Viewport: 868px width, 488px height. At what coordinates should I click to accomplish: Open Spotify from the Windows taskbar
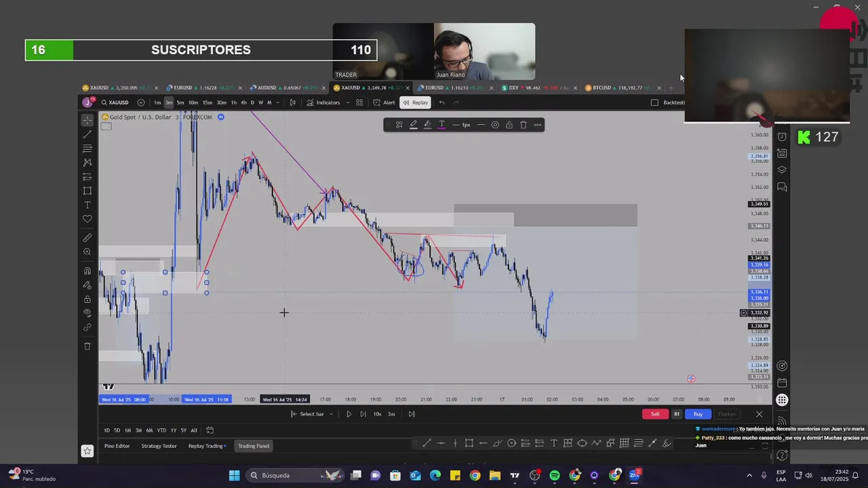tap(555, 475)
